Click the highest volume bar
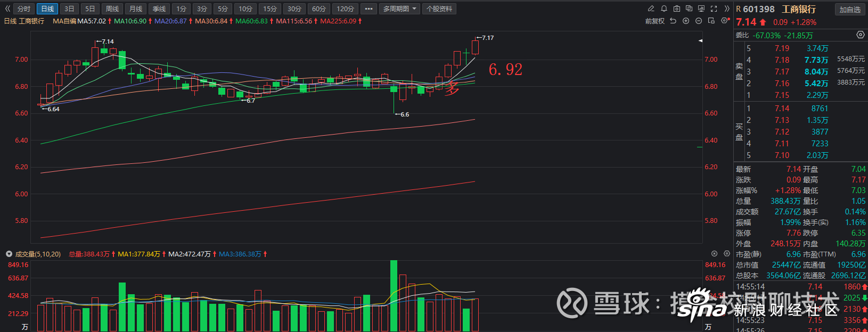The image size is (868, 332). [394, 296]
